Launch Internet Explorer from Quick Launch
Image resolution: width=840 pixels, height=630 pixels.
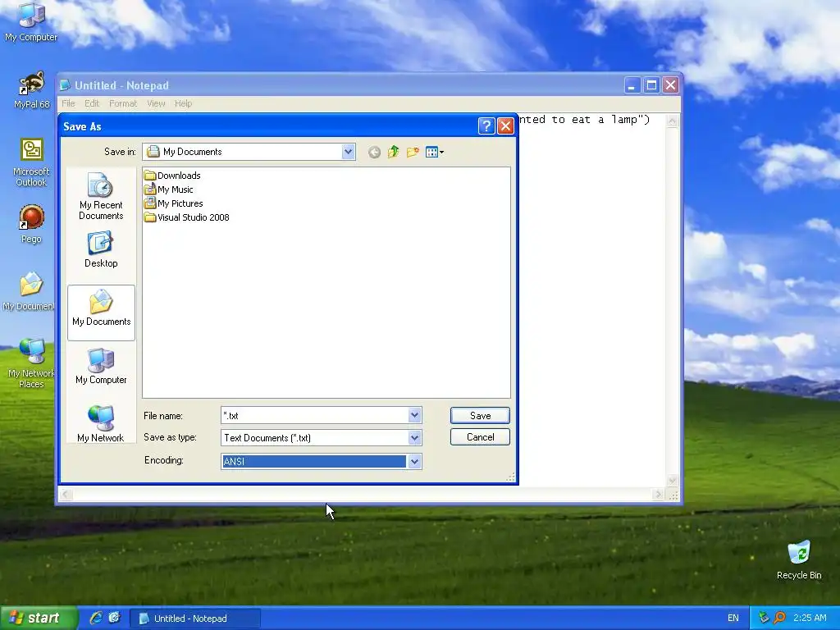[x=96, y=619]
